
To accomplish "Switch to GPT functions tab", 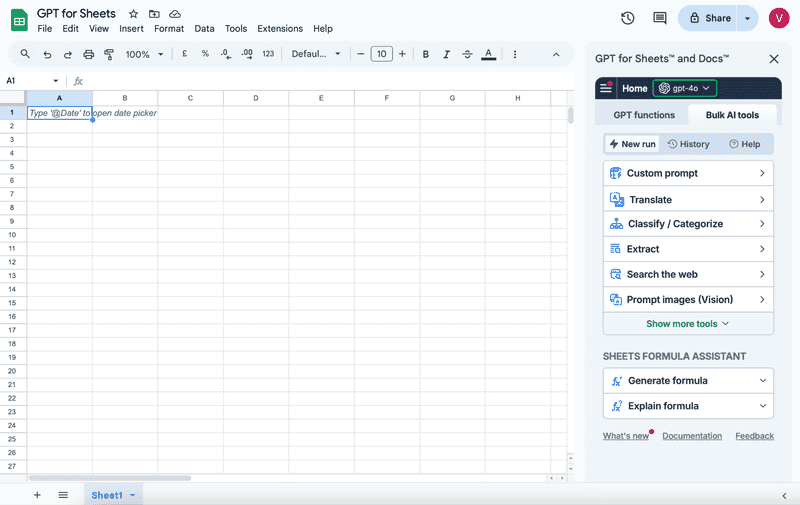I will pyautogui.click(x=644, y=115).
